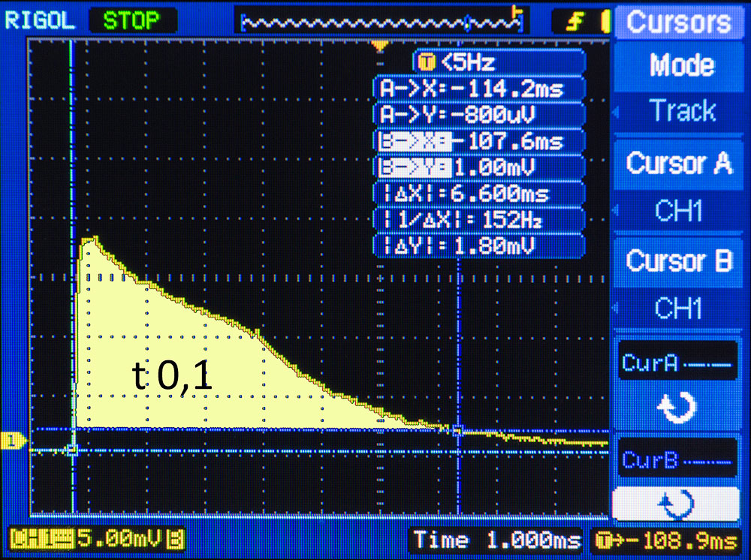This screenshot has width=751, height=560.
Task: Select the Cursors menu title
Action: pyautogui.click(x=679, y=22)
